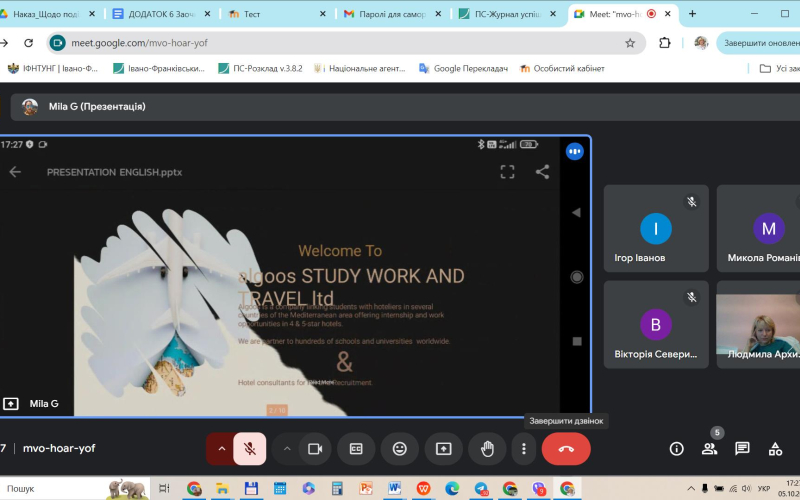This screenshot has width=800, height=500.
Task: Expand audio settings arrow next to microphone
Action: [x=221, y=449]
